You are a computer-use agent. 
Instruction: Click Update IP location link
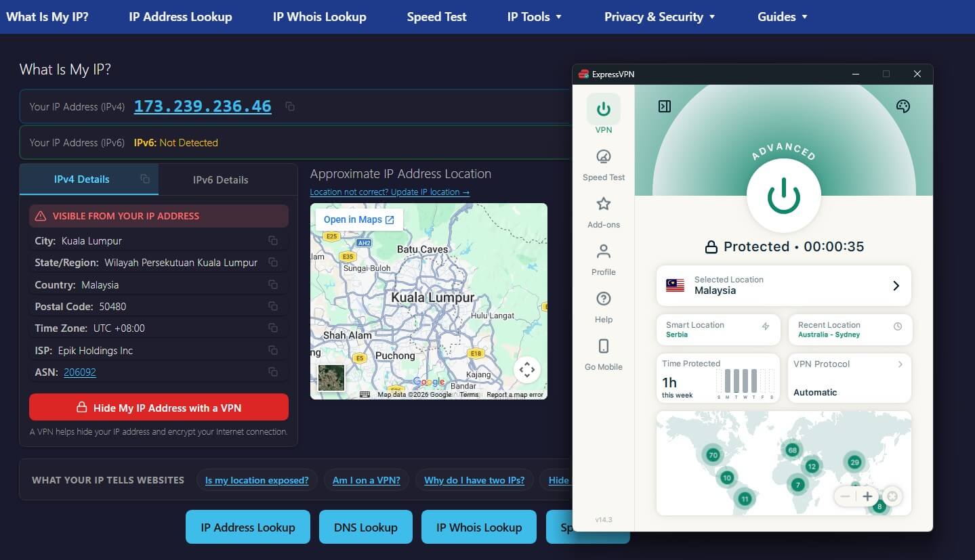tap(390, 192)
